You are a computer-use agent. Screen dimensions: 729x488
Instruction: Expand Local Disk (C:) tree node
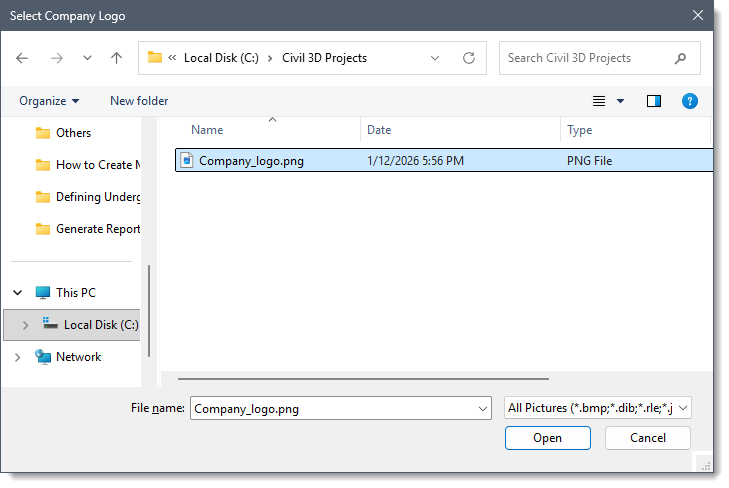pos(25,325)
